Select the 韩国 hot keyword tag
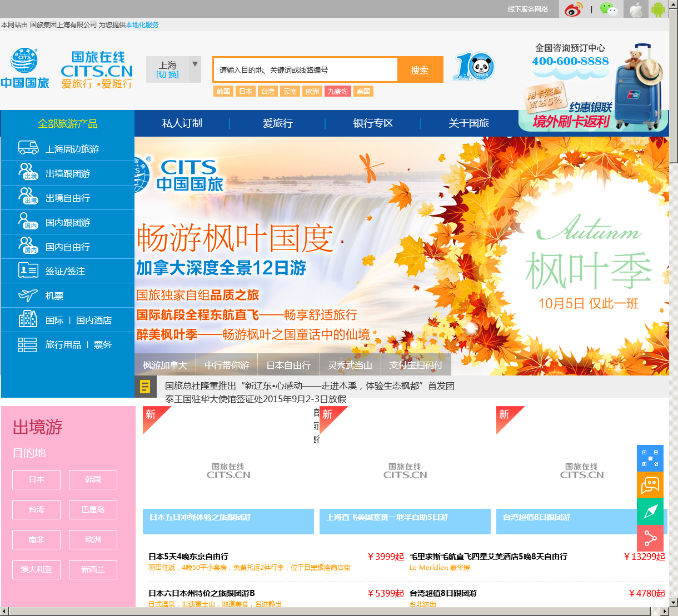The image size is (678, 616). (223, 91)
